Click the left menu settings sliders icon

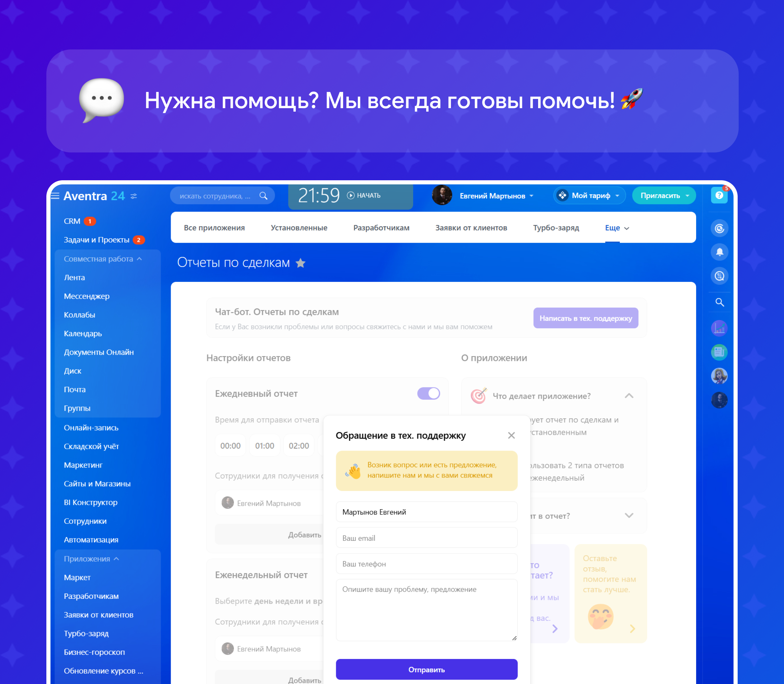pyautogui.click(x=134, y=196)
